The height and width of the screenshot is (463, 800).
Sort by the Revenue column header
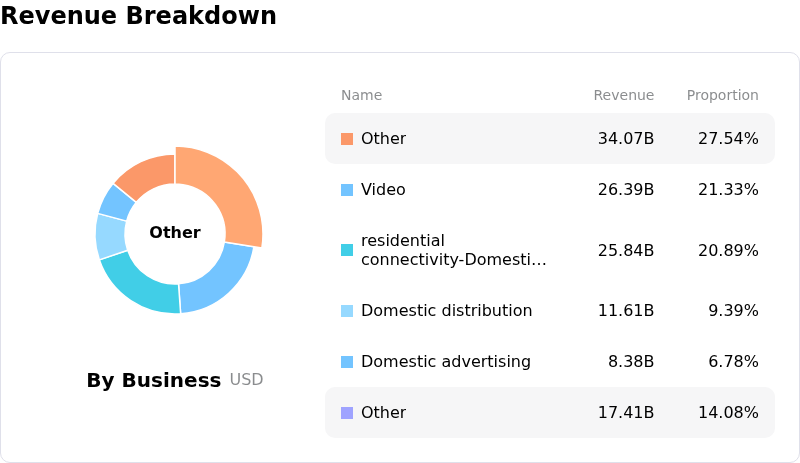click(623, 95)
